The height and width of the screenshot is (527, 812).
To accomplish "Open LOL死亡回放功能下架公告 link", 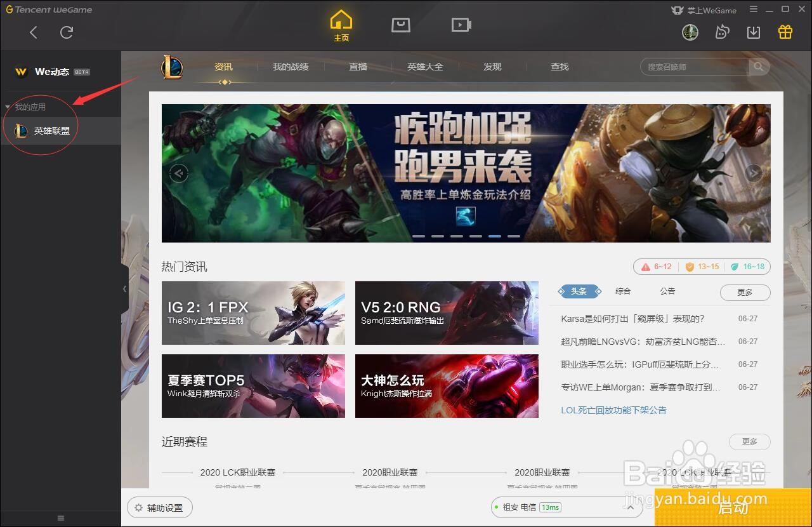I will 613,410.
